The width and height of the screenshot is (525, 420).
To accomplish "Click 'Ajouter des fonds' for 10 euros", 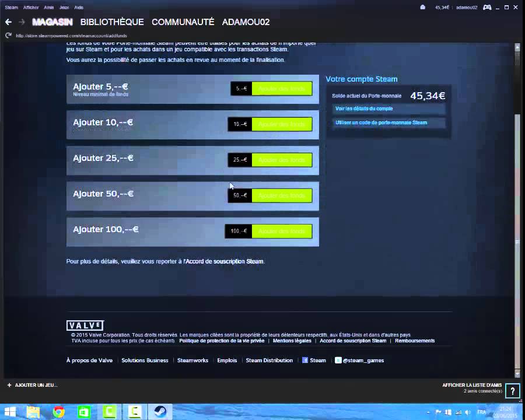I will click(282, 124).
